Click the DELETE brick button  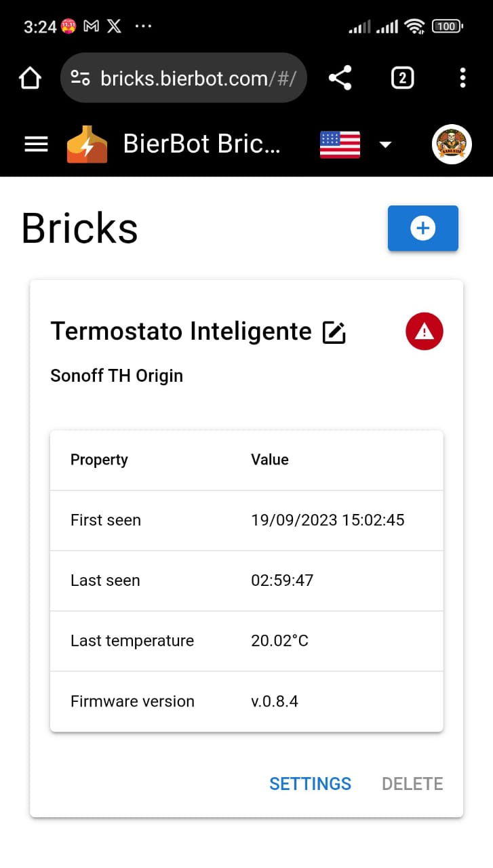(412, 784)
